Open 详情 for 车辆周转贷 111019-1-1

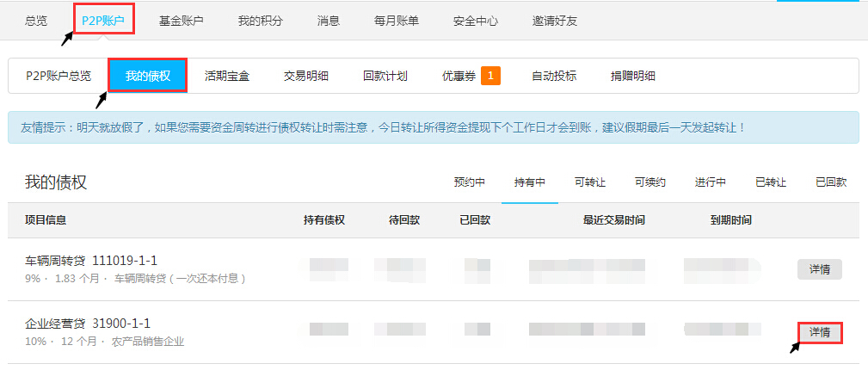click(819, 269)
